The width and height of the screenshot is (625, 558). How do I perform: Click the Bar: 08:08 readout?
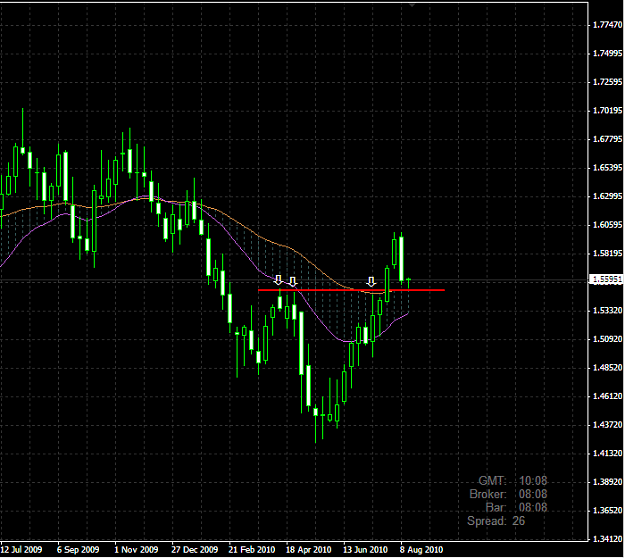point(517,507)
